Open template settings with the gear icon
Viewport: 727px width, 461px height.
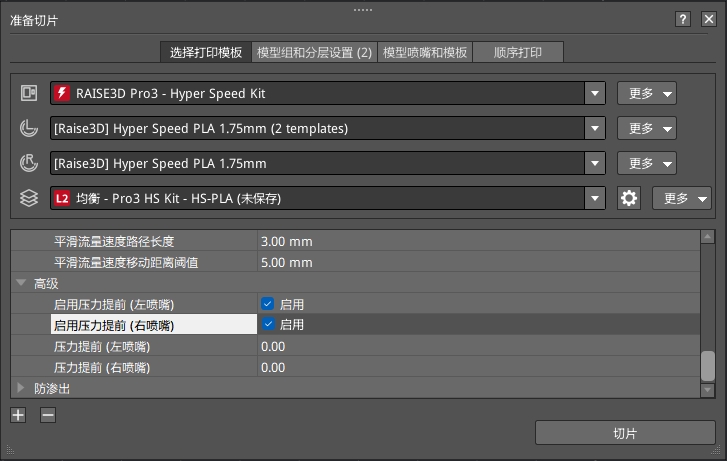pyautogui.click(x=629, y=198)
